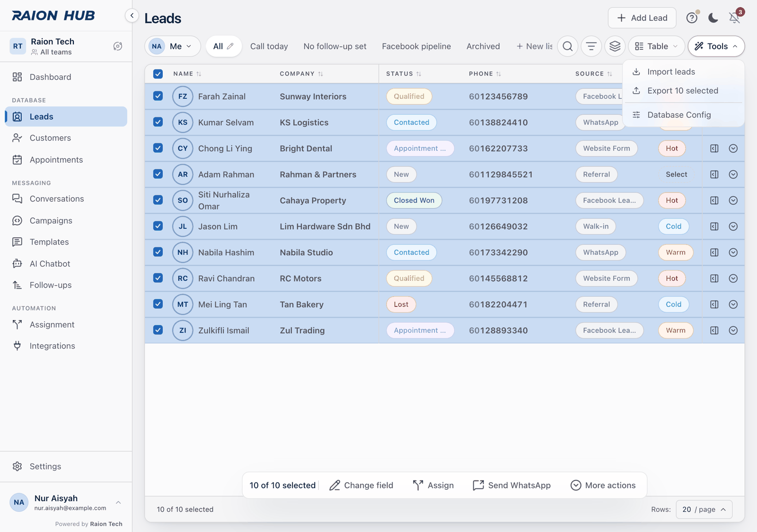Click the edit pencil on the All tab

coord(230,46)
